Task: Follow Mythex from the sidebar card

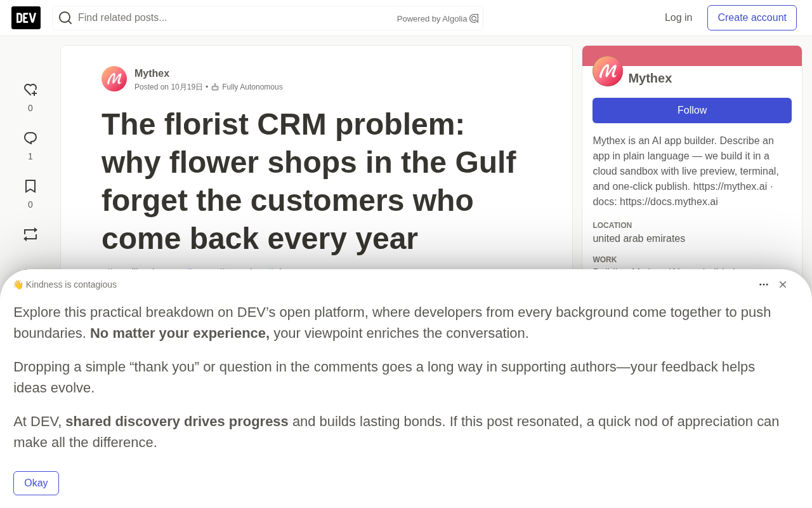Action: [x=692, y=110]
